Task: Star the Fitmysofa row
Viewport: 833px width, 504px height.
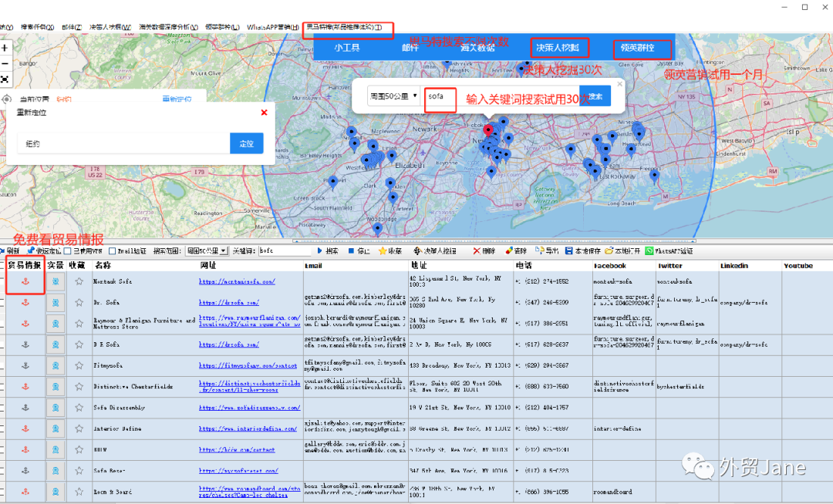Action: click(x=79, y=365)
